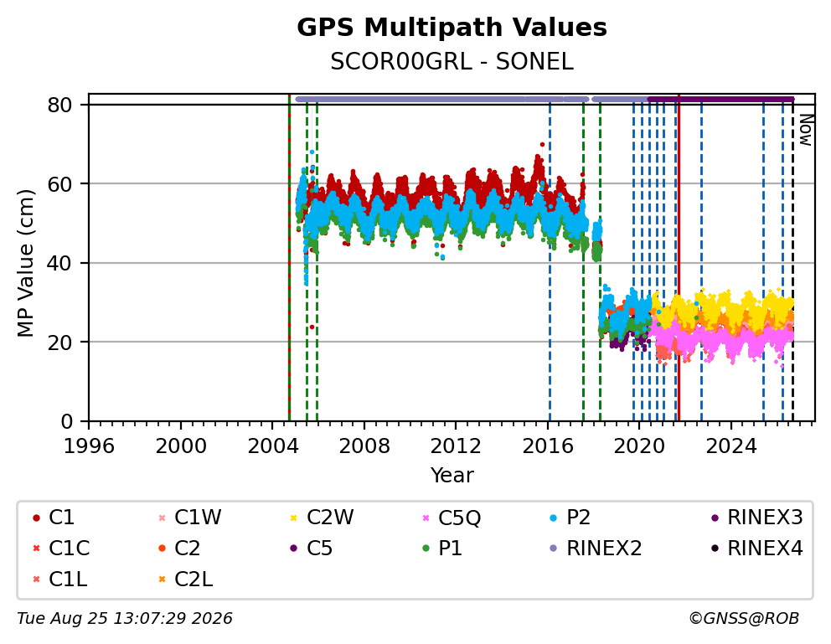Select the C1L legend marker
The height and width of the screenshot is (644, 831).
tap(36, 580)
